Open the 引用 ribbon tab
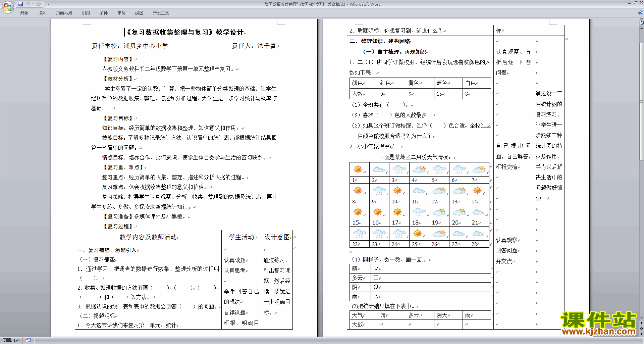 click(x=86, y=13)
